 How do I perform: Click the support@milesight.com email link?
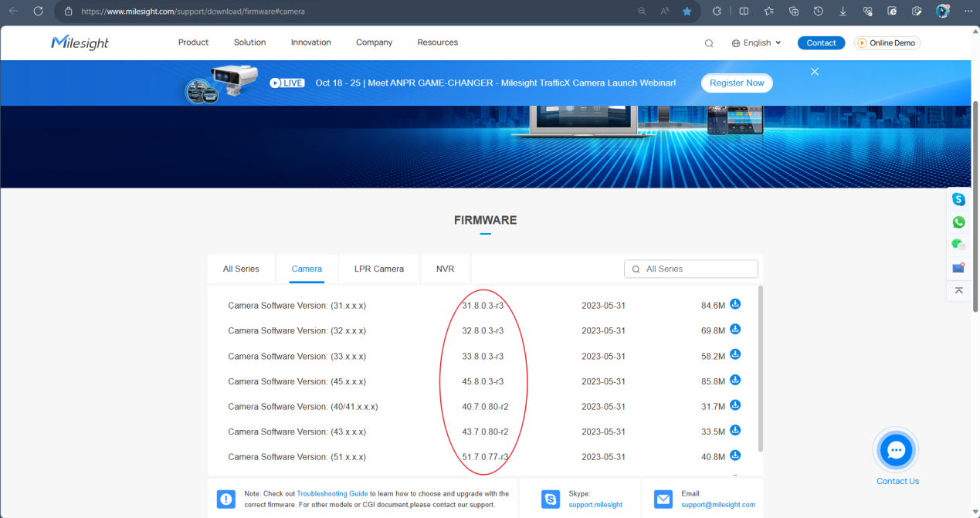[718, 505]
